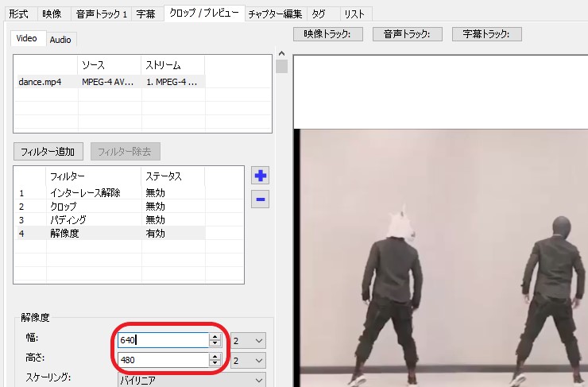Click the blue plus add filter icon
The image size is (588, 387).
tap(260, 176)
